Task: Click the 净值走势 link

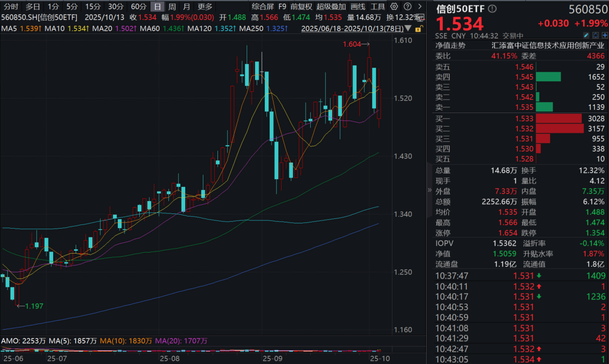Action: point(450,45)
